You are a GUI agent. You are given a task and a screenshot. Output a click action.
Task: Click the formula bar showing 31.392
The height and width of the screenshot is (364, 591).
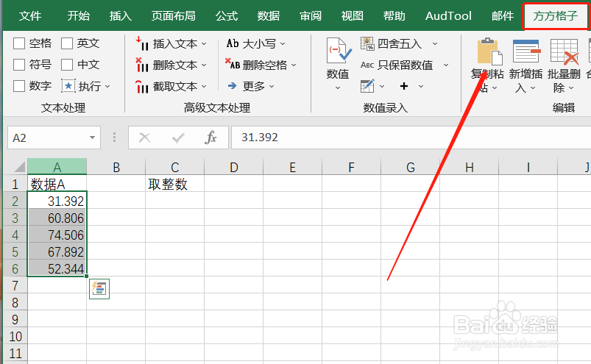point(411,138)
